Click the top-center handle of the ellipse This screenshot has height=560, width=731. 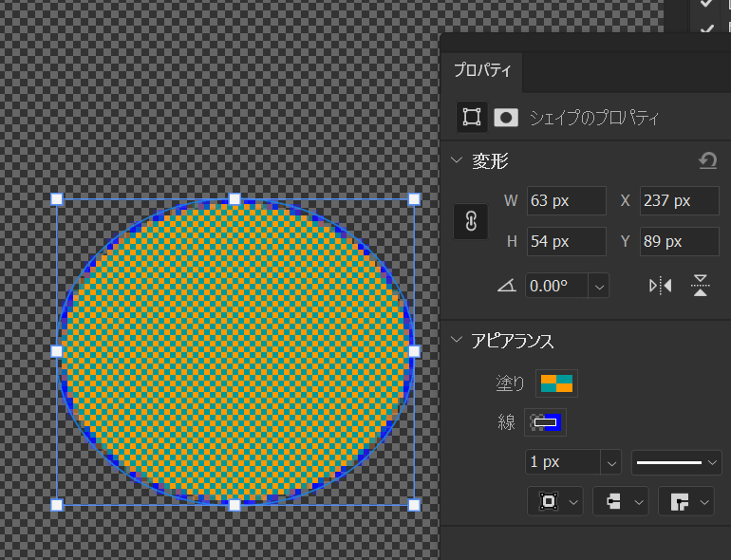coord(234,199)
